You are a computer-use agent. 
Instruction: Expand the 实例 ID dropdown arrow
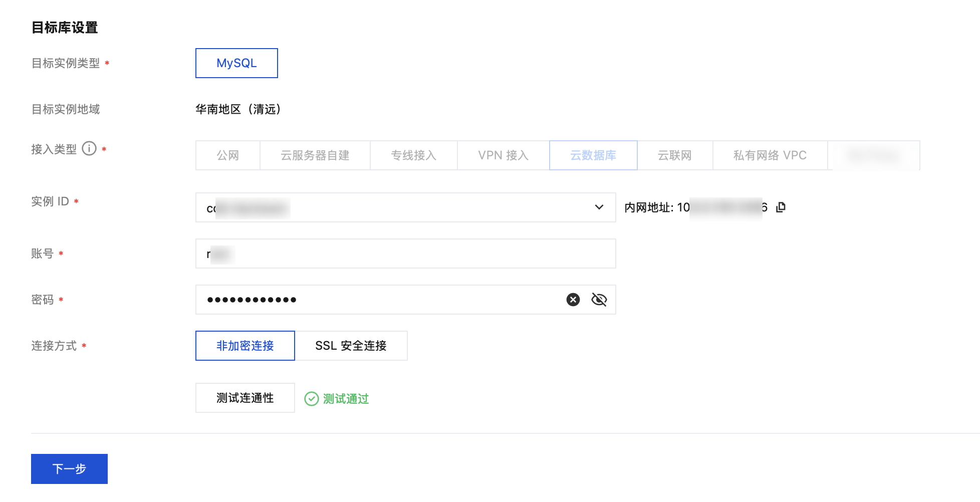tap(599, 207)
